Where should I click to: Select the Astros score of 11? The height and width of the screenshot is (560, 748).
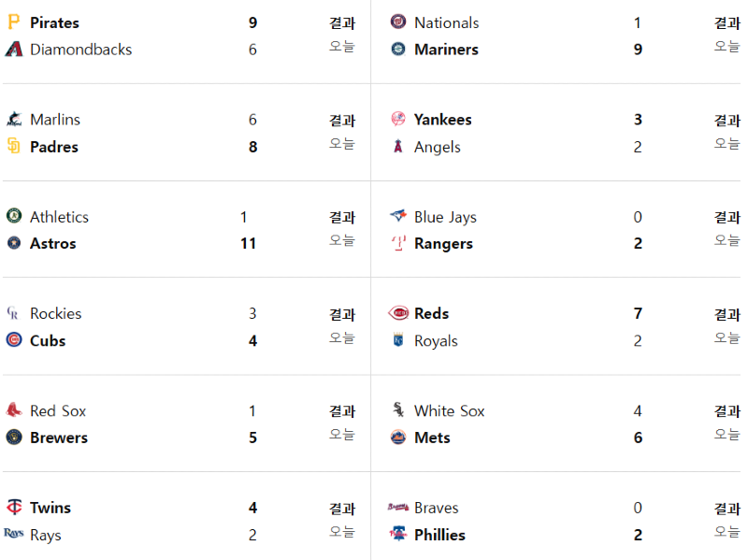[x=248, y=243]
